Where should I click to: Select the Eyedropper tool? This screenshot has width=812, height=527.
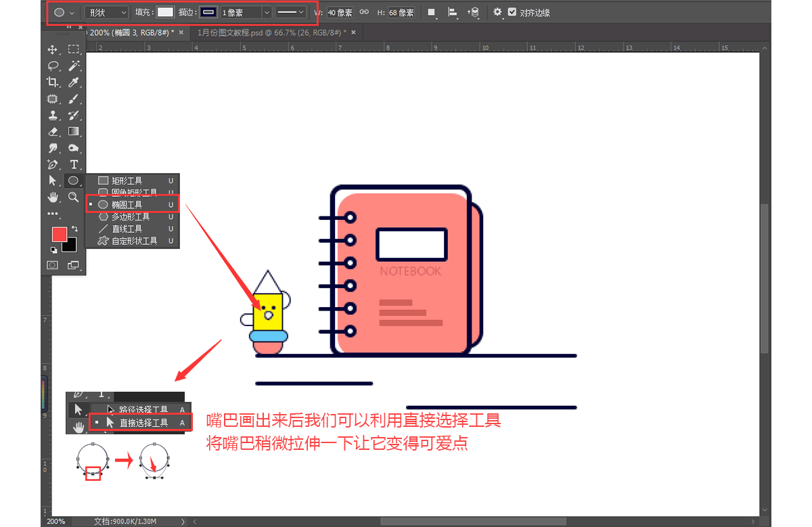[74, 82]
